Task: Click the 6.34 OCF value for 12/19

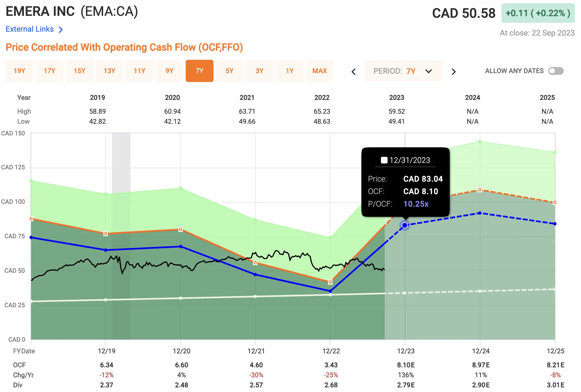Action: click(x=106, y=365)
